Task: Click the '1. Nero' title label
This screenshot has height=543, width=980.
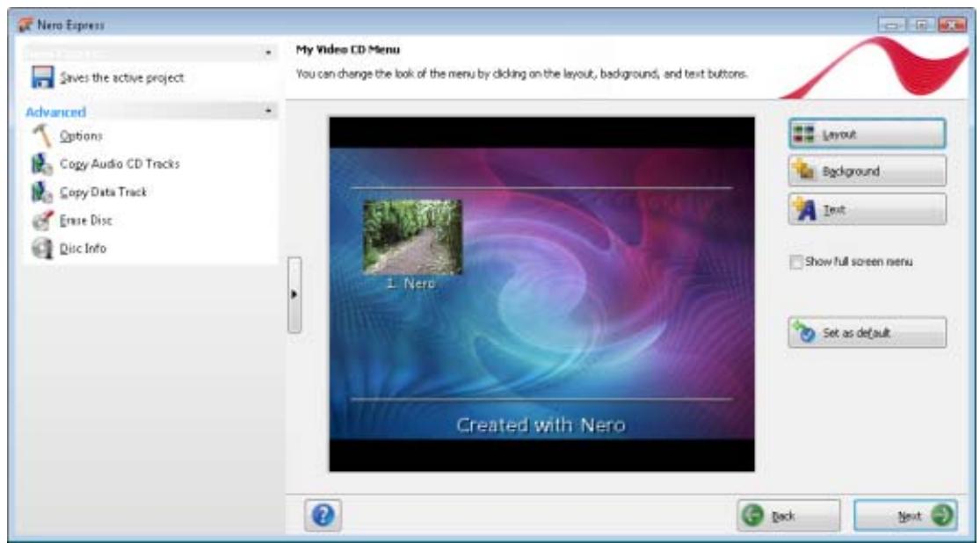Action: (x=410, y=283)
